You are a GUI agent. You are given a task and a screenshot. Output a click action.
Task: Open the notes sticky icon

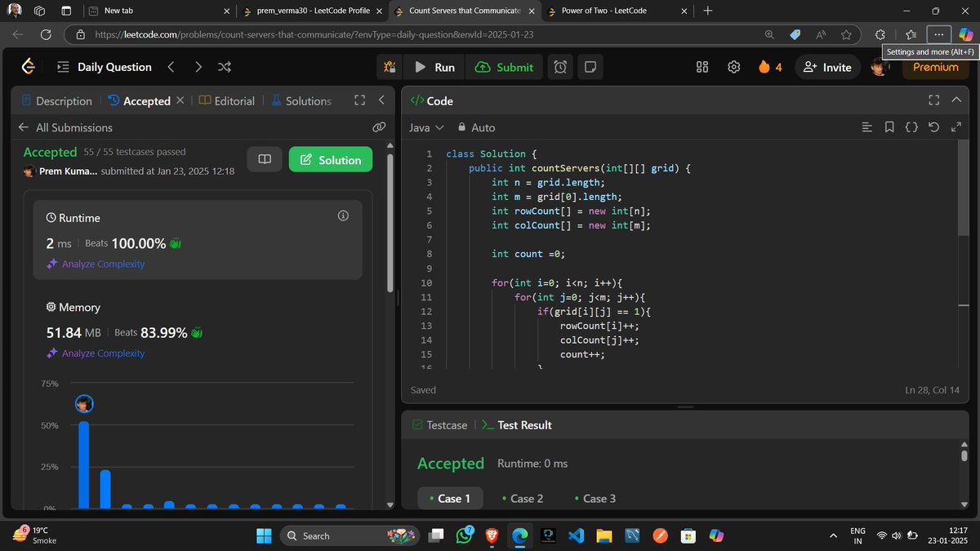tap(590, 67)
